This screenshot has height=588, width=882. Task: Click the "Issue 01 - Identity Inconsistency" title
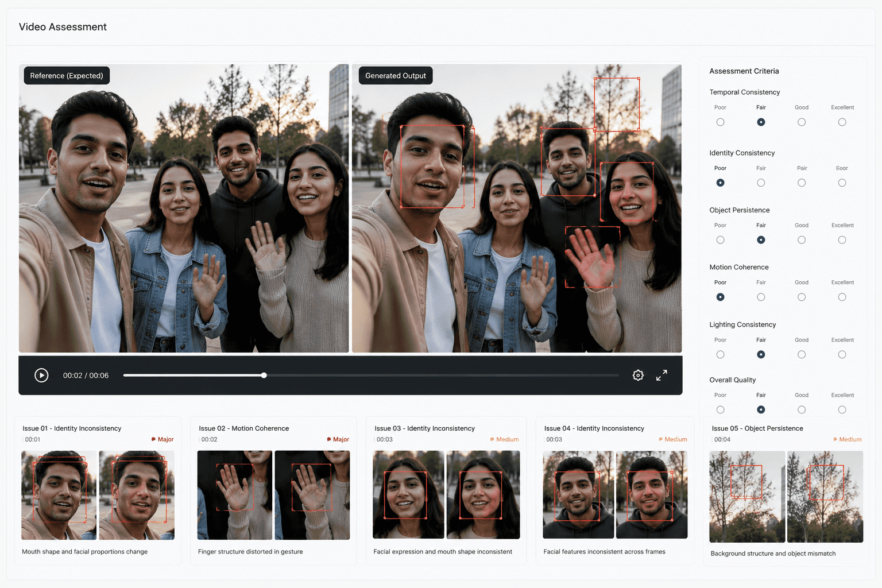(x=72, y=428)
